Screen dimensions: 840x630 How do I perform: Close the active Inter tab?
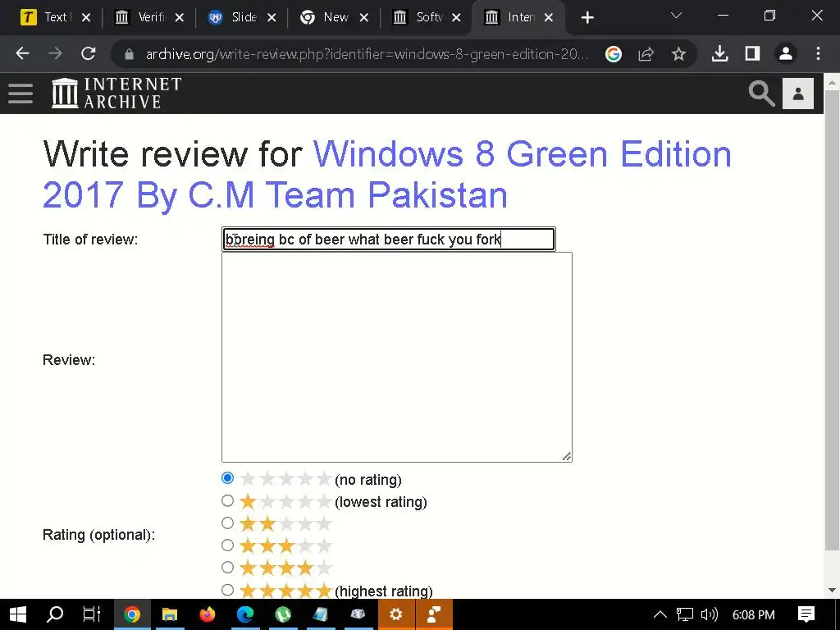pos(549,18)
